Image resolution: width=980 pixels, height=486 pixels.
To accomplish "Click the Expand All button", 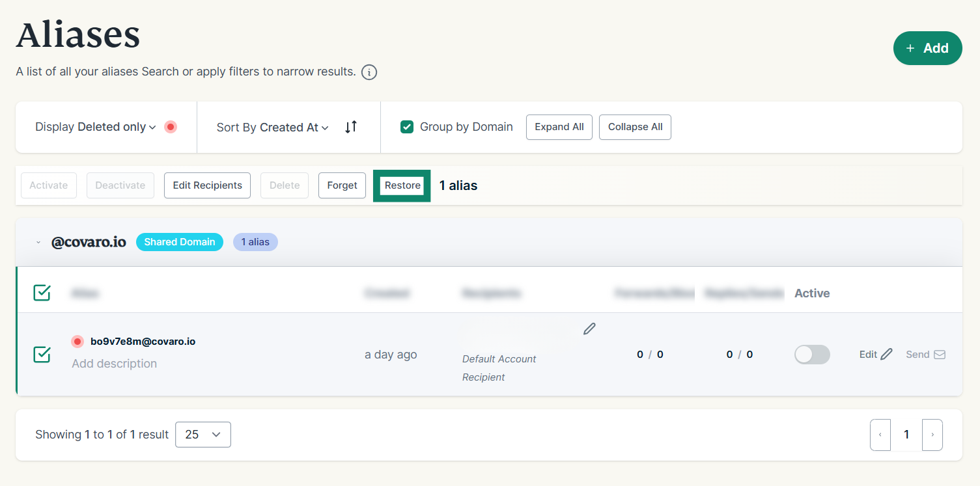I will pos(559,127).
